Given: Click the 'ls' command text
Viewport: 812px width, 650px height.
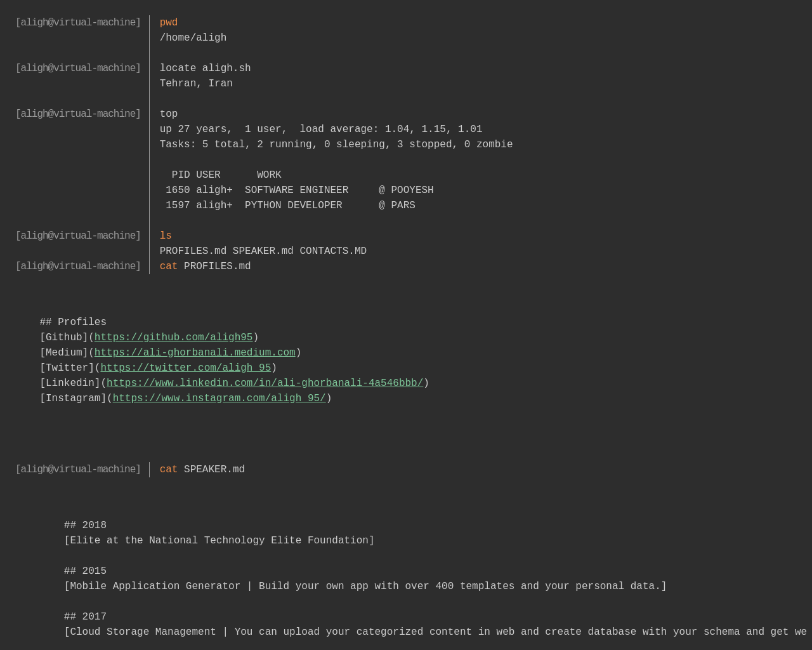Looking at the screenshot, I should tap(166, 236).
